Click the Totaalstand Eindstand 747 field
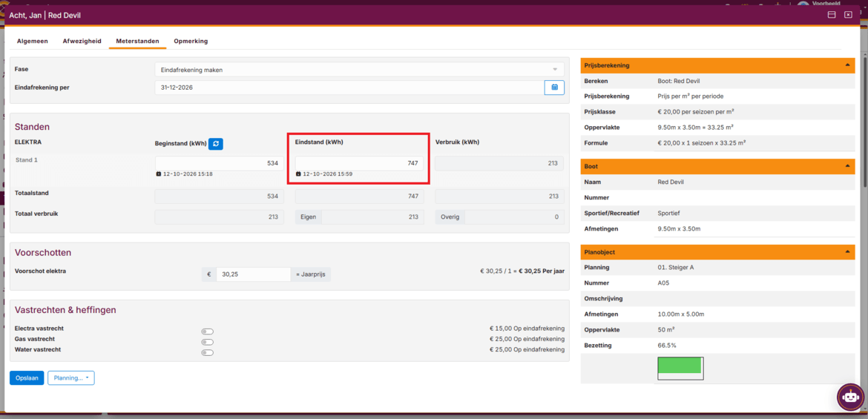 (359, 197)
